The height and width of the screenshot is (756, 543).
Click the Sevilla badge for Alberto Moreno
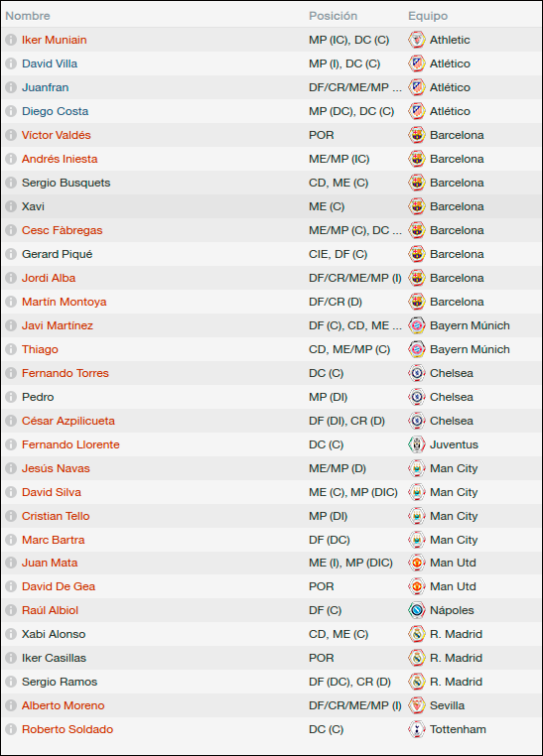[x=417, y=705]
